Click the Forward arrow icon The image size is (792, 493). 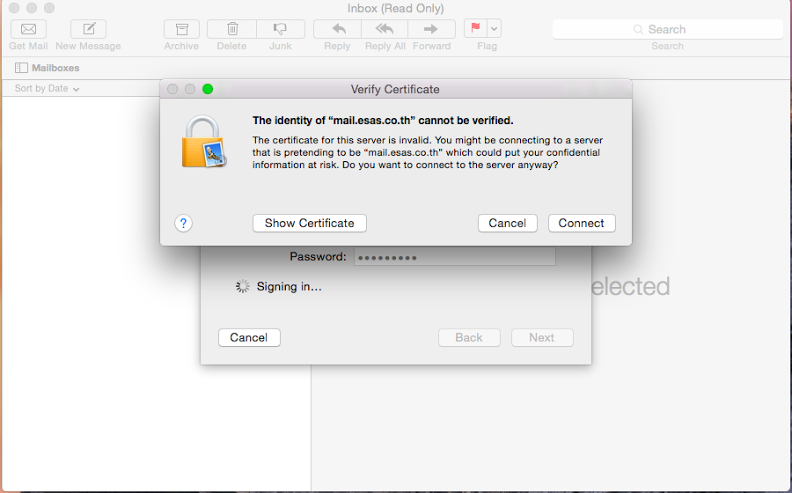(431, 29)
